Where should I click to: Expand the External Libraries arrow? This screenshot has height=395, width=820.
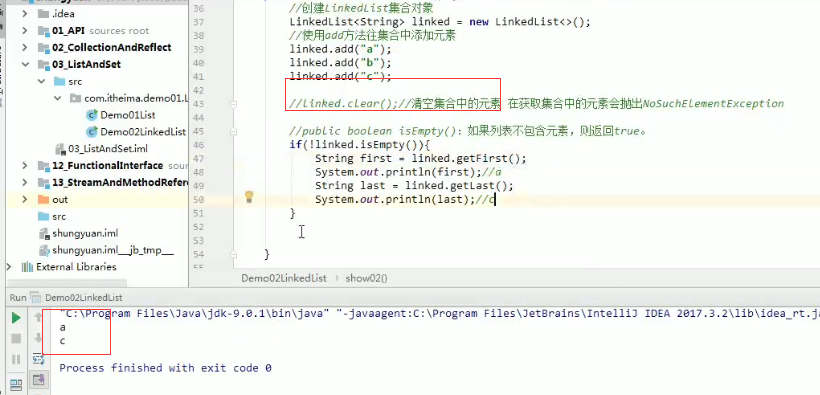(x=8, y=267)
